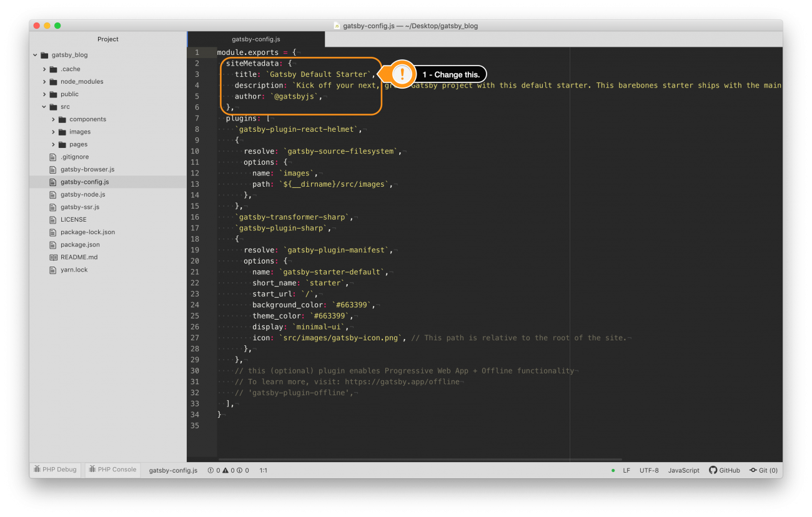Change the LF line ending setting
This screenshot has height=517, width=812.
(x=626, y=470)
